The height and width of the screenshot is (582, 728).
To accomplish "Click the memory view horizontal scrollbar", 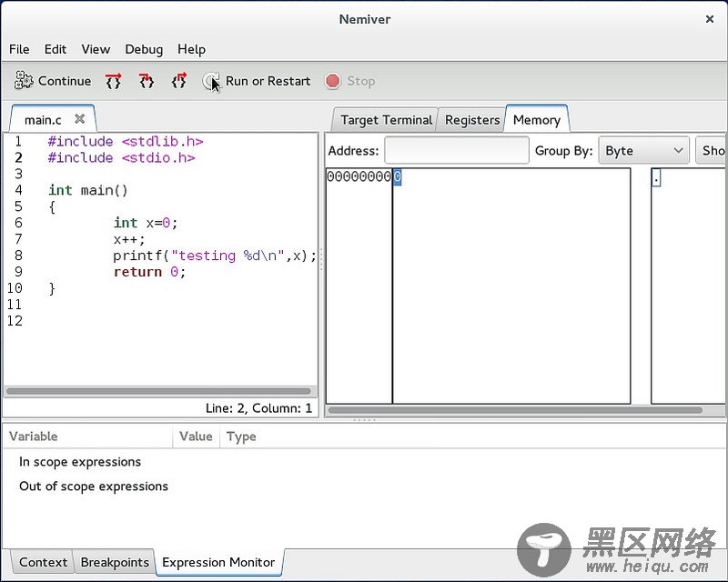I will tap(514, 410).
